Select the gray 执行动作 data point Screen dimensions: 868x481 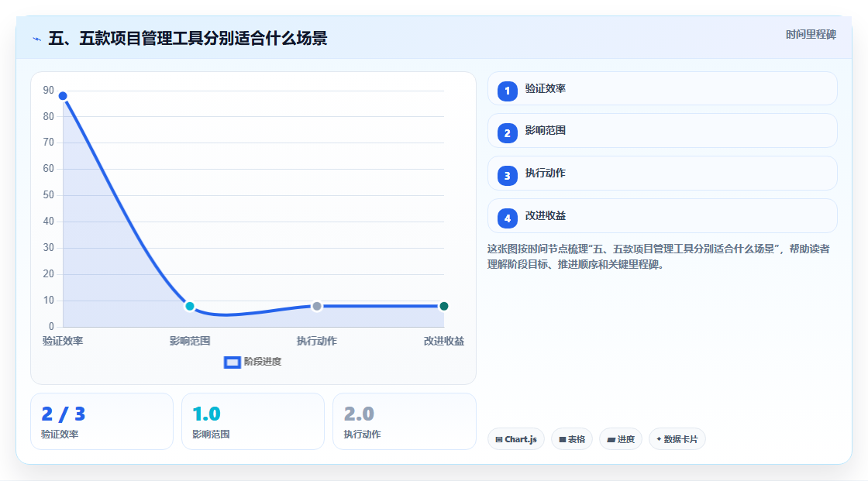click(x=317, y=306)
